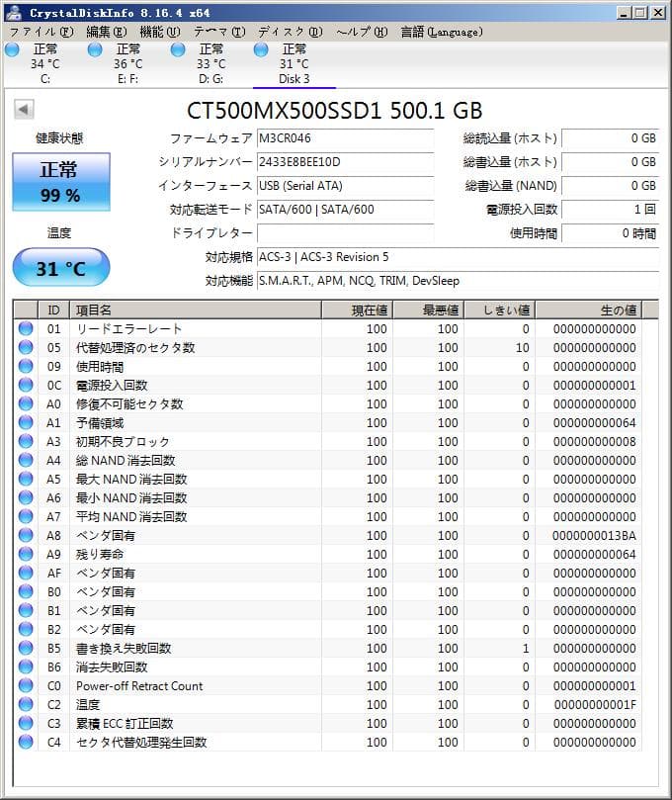Click status icon for B2 ベンダ固有
Image resolution: width=672 pixels, height=800 pixels.
pyautogui.click(x=26, y=629)
